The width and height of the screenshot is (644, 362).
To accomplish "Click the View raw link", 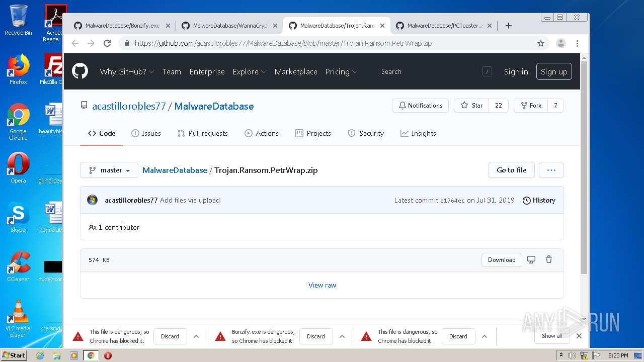I will (322, 285).
